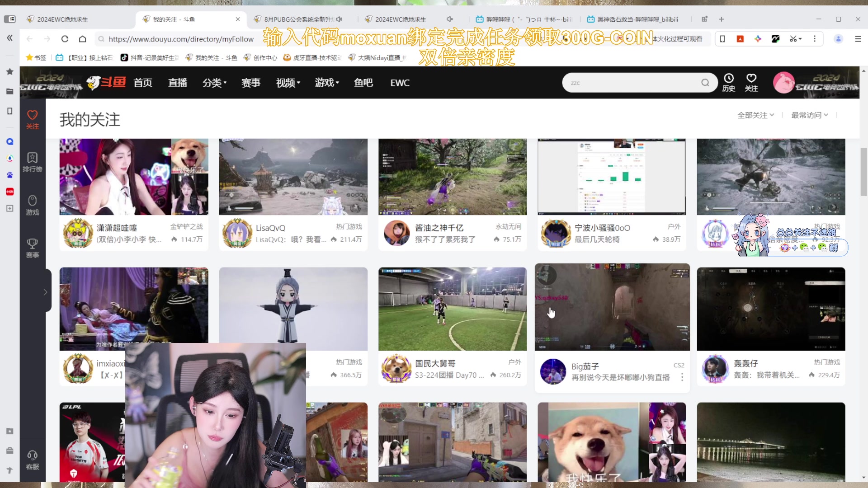Select 关注 heart in left sidebar
This screenshot has width=868, height=488.
[x=33, y=119]
